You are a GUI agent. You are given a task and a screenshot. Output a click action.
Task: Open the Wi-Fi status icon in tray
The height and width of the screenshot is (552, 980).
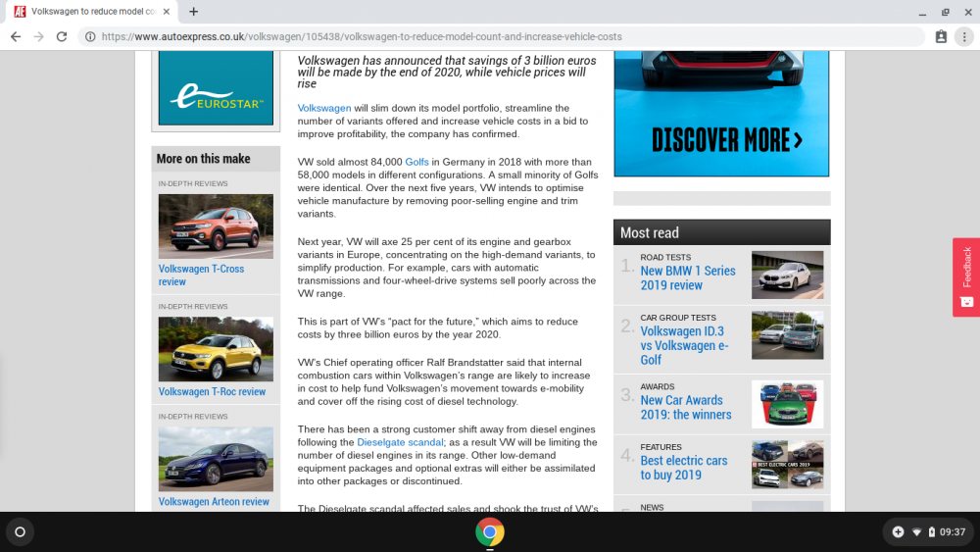tap(917, 532)
